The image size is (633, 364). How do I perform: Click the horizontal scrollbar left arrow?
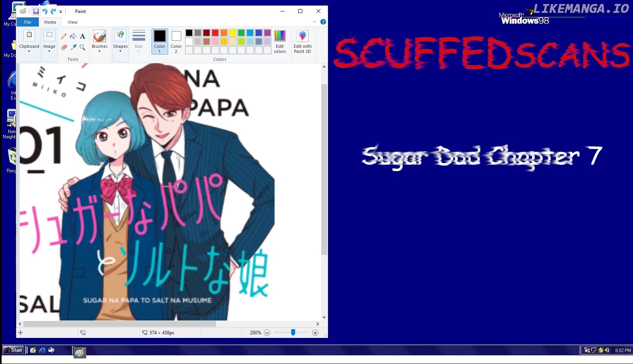[20, 324]
